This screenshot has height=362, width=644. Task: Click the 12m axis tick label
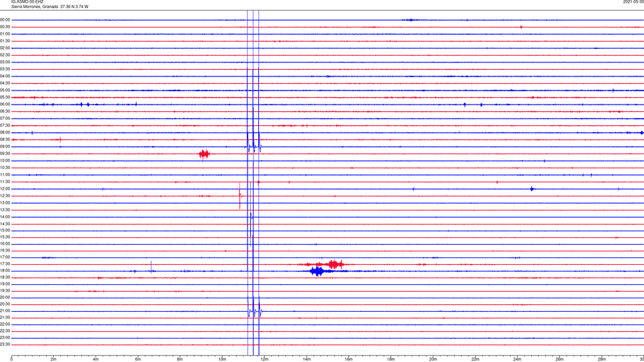pyautogui.click(x=264, y=359)
